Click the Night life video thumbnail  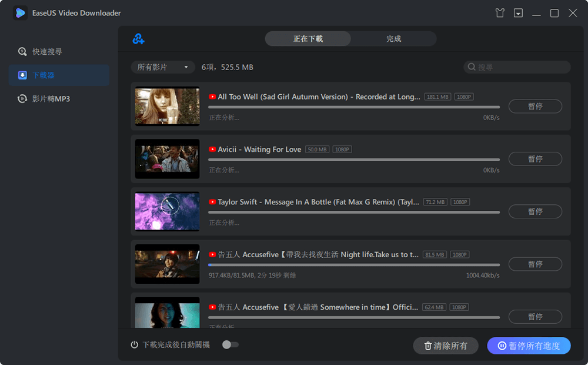167,264
